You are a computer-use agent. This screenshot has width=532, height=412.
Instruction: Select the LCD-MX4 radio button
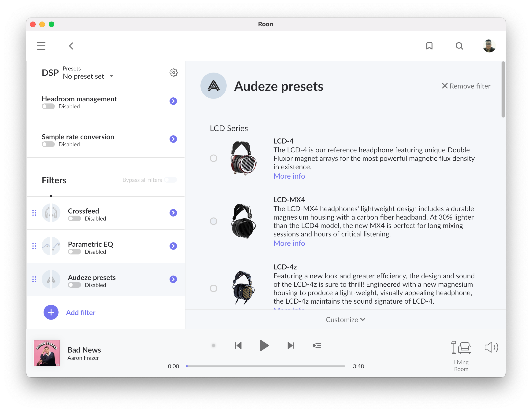pyautogui.click(x=213, y=221)
